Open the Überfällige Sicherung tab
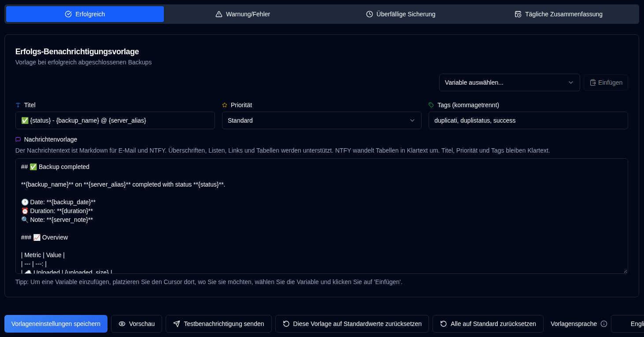 400,14
